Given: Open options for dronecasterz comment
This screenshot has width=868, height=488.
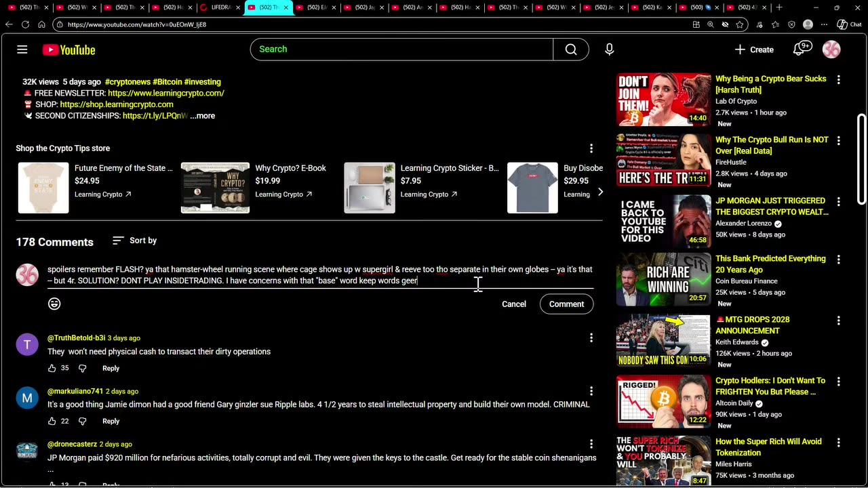Looking at the screenshot, I should coord(591,444).
